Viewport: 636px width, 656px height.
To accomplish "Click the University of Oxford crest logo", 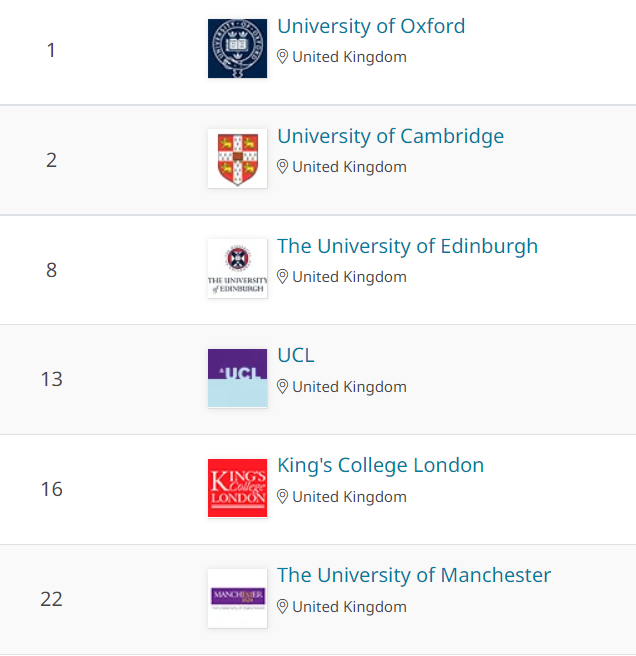I will pyautogui.click(x=237, y=49).
